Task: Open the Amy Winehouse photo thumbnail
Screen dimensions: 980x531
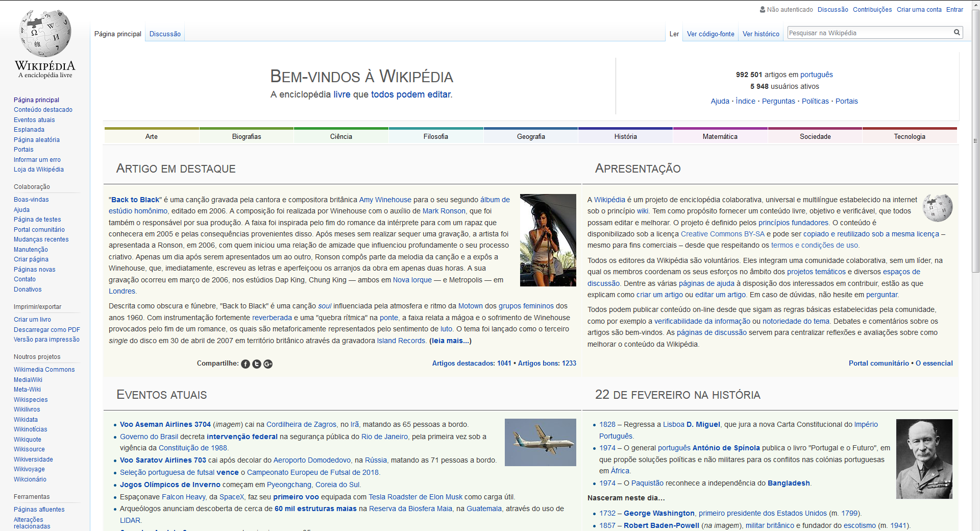Action: (548, 240)
